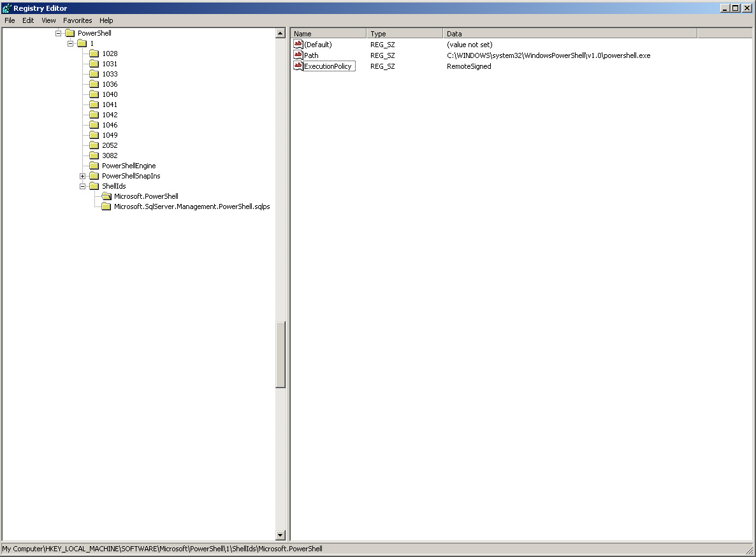
Task: Expand the PowerShellSnapIns key
Action: (x=82, y=176)
